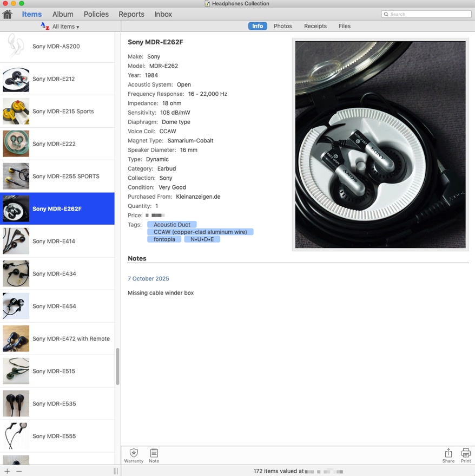Click the CCAW (copper-clad aluminum wire) tag

(x=200, y=232)
